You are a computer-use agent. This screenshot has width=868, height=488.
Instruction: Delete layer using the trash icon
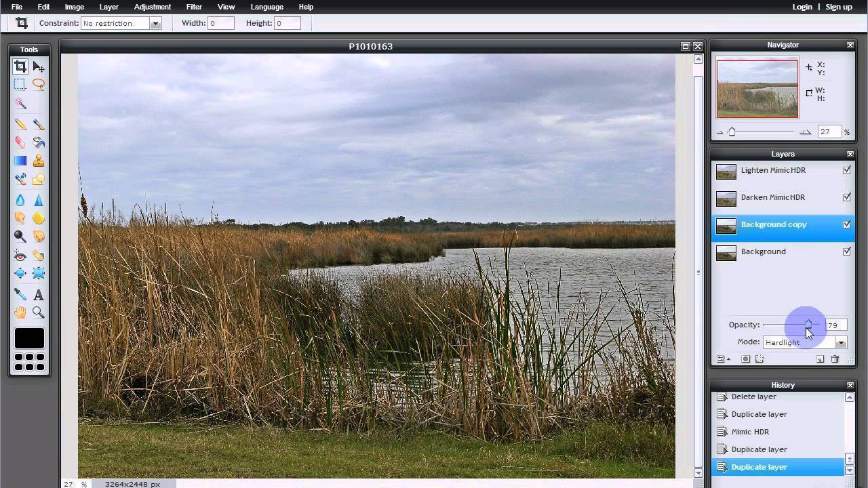pos(835,359)
